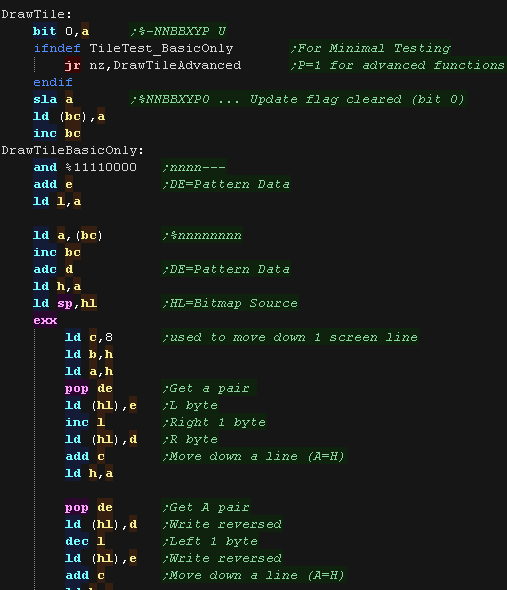
Task: Click the ';For Minimal Testing' comment
Action: coord(370,48)
